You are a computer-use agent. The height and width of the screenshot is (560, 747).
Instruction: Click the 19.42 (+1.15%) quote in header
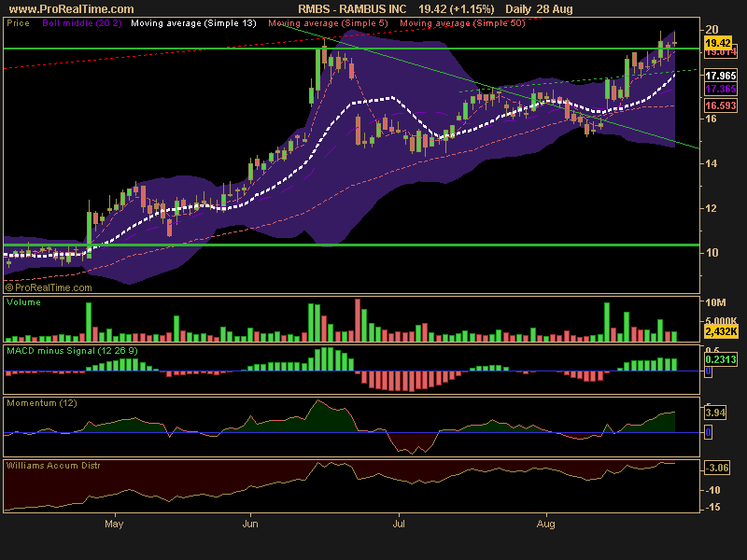pyautogui.click(x=456, y=9)
